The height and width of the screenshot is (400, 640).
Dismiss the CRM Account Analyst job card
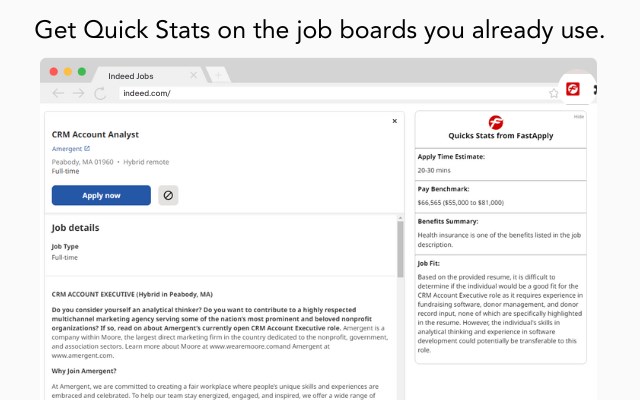pos(394,121)
